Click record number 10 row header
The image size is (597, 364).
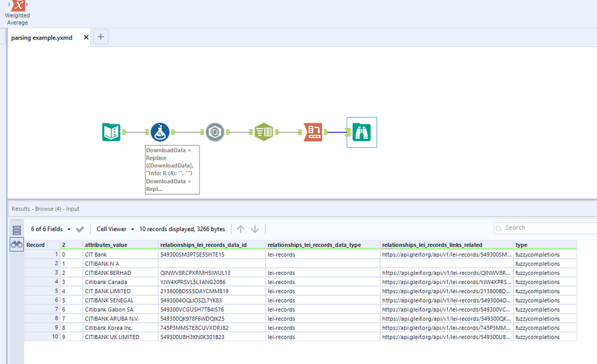pyautogui.click(x=42, y=337)
